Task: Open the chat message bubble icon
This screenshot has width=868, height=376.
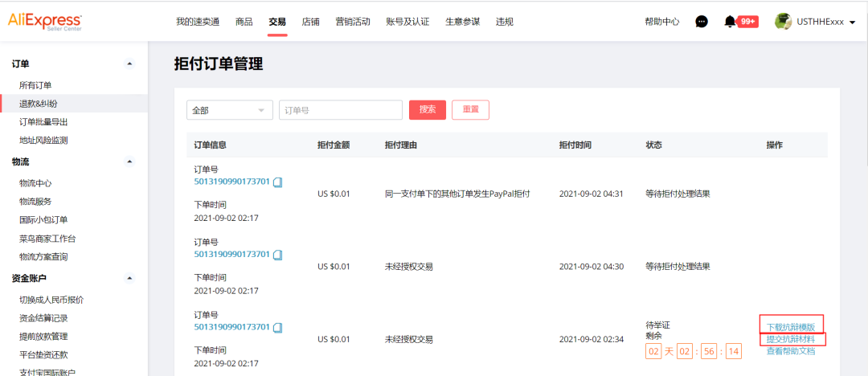Action: pyautogui.click(x=702, y=22)
